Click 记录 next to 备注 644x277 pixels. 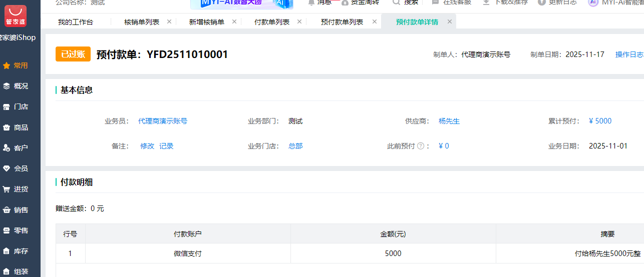(166, 146)
